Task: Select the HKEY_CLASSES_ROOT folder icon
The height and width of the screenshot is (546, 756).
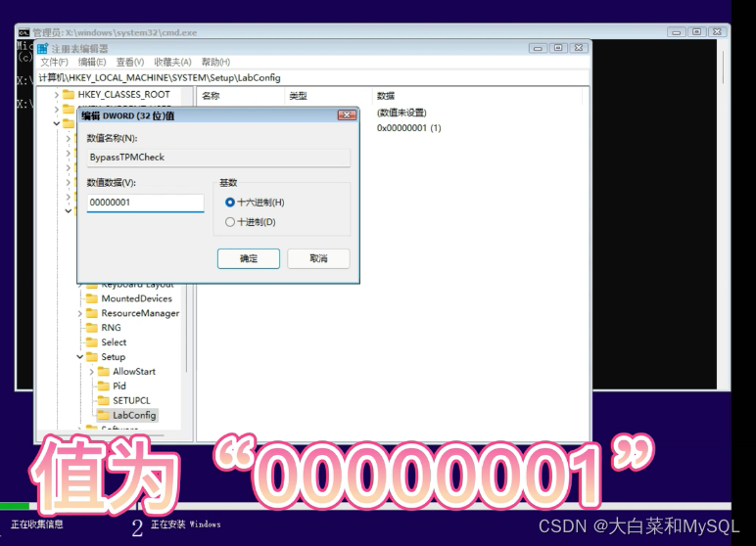Action: coord(69,95)
